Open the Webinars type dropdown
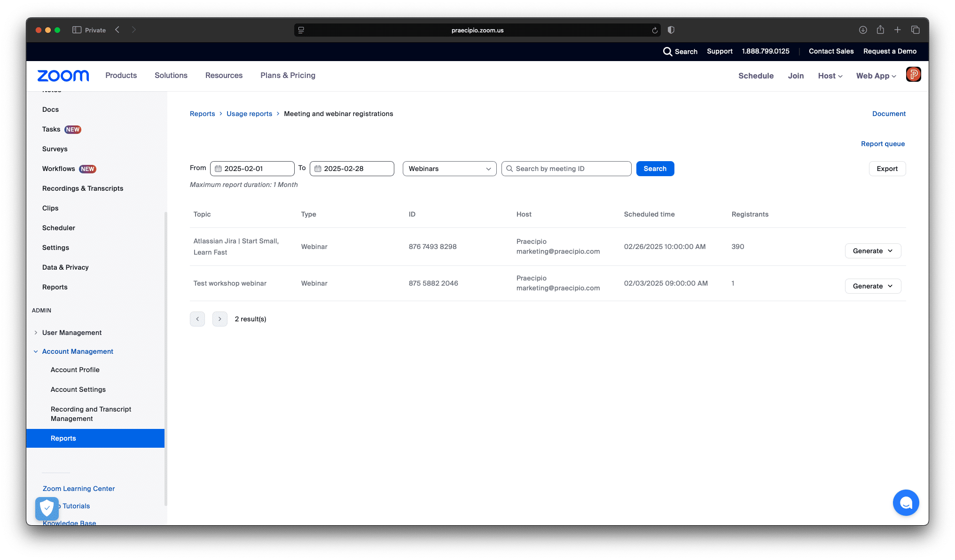Viewport: 955px width, 560px height. 449,169
